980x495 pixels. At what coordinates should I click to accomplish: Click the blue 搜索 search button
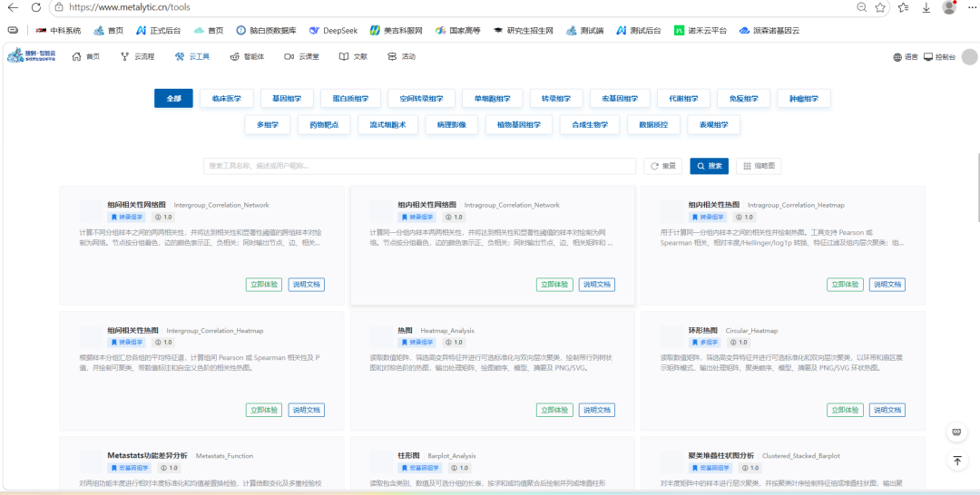point(710,166)
